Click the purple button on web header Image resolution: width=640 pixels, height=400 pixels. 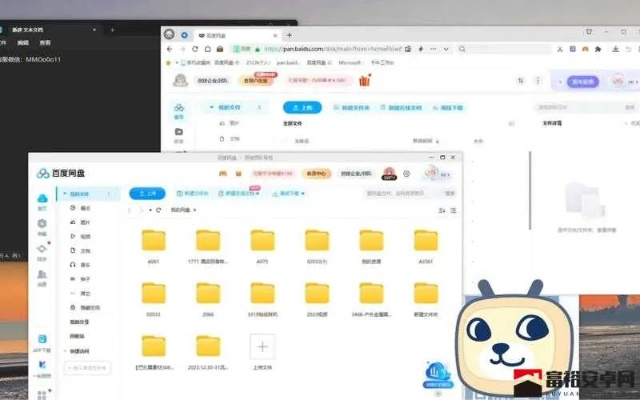coord(583,81)
